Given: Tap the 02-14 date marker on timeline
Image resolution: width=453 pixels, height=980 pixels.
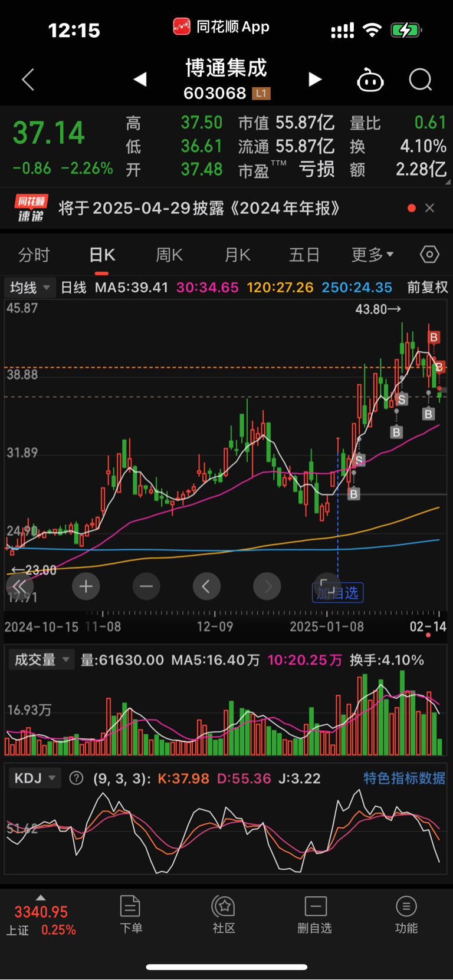Looking at the screenshot, I should coord(428,626).
